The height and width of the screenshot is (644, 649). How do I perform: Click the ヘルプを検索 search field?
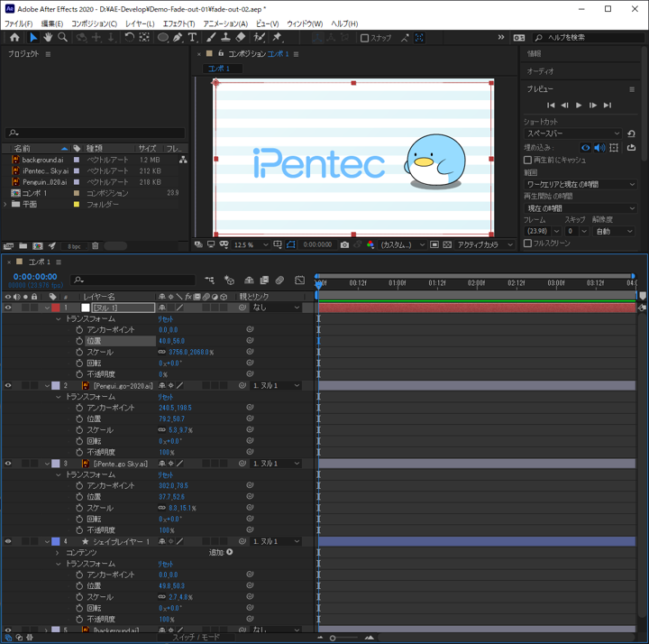tap(589, 38)
